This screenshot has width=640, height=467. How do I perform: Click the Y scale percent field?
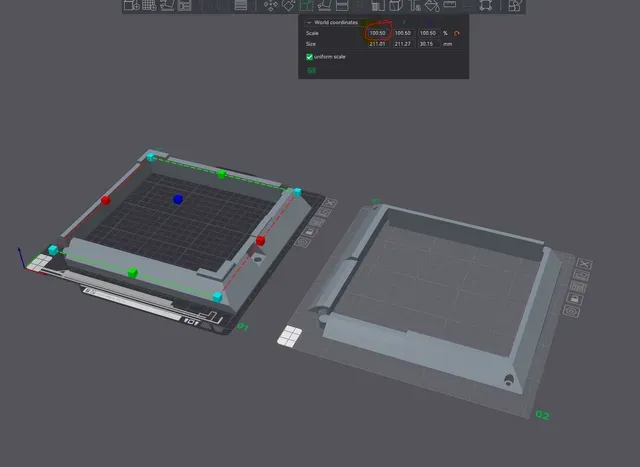(x=403, y=33)
